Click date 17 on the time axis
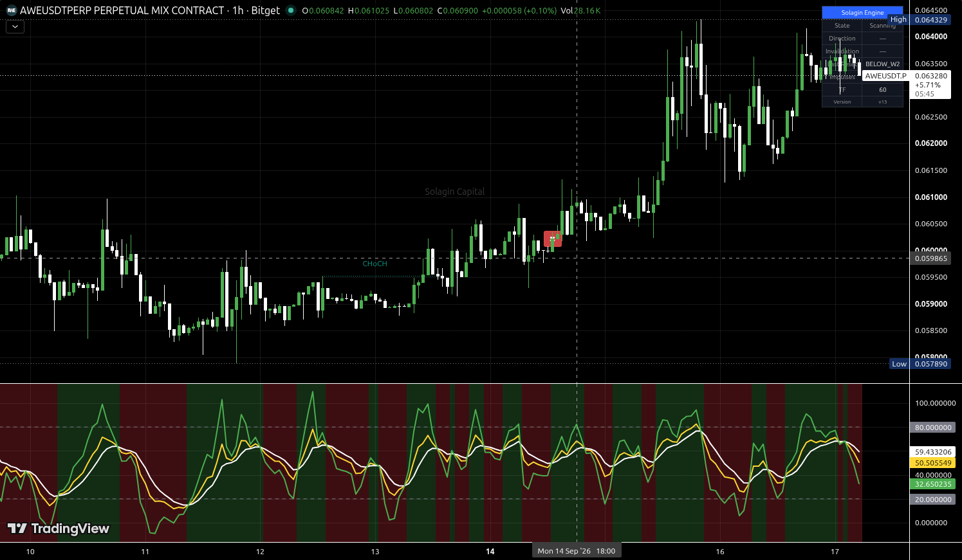Image resolution: width=962 pixels, height=560 pixels. [x=835, y=552]
